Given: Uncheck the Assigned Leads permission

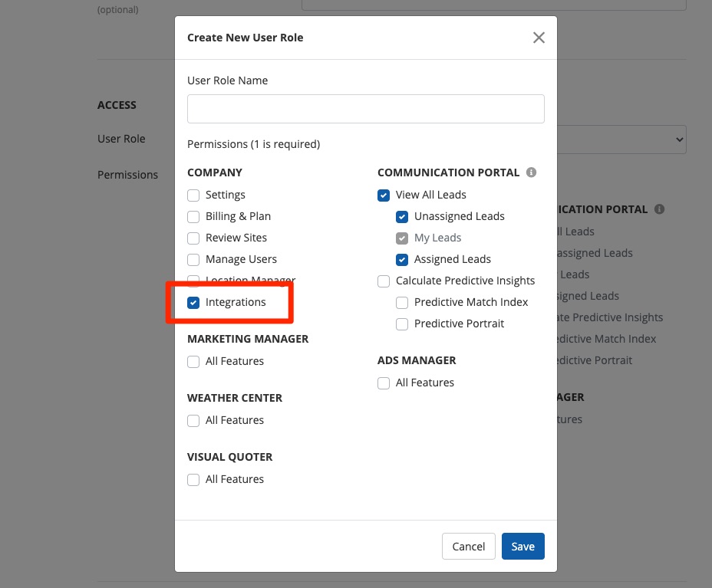Looking at the screenshot, I should pyautogui.click(x=402, y=260).
